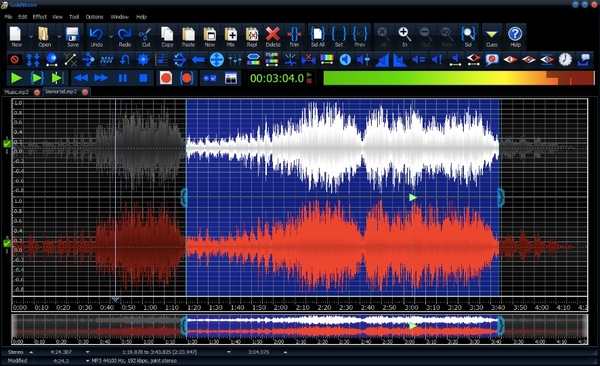Image resolution: width=600 pixels, height=366 pixels.
Task: Click the blue Pause button
Action: (x=122, y=78)
